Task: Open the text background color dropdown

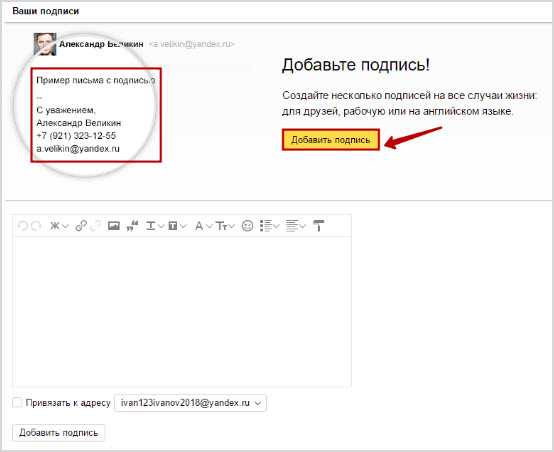Action: (177, 225)
